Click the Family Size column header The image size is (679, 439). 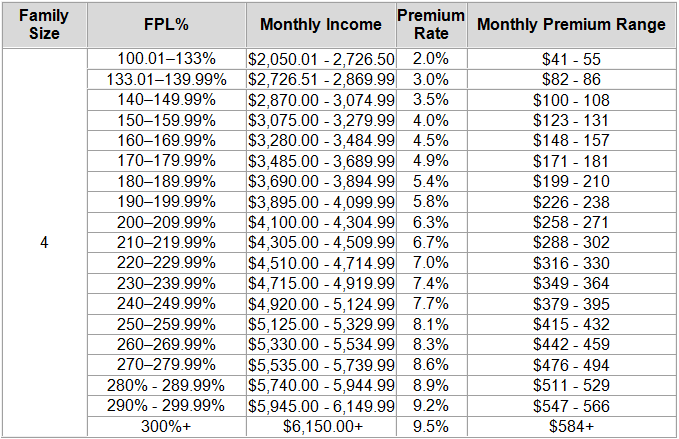pos(45,25)
